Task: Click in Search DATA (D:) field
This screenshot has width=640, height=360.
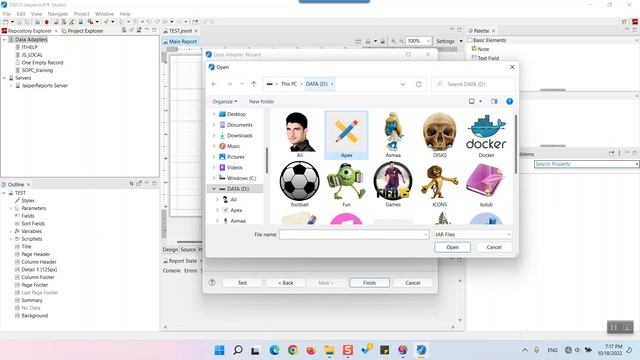Action: 473,84
